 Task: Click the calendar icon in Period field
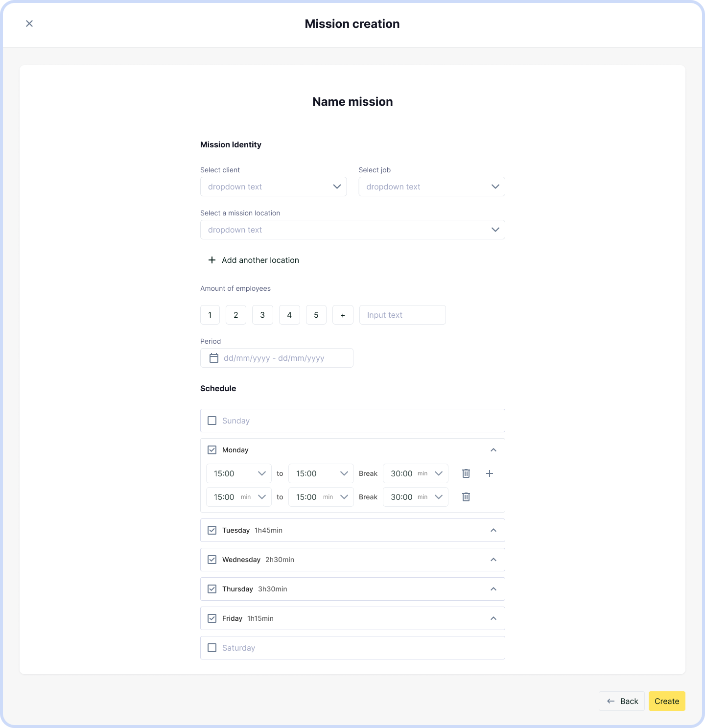point(214,358)
